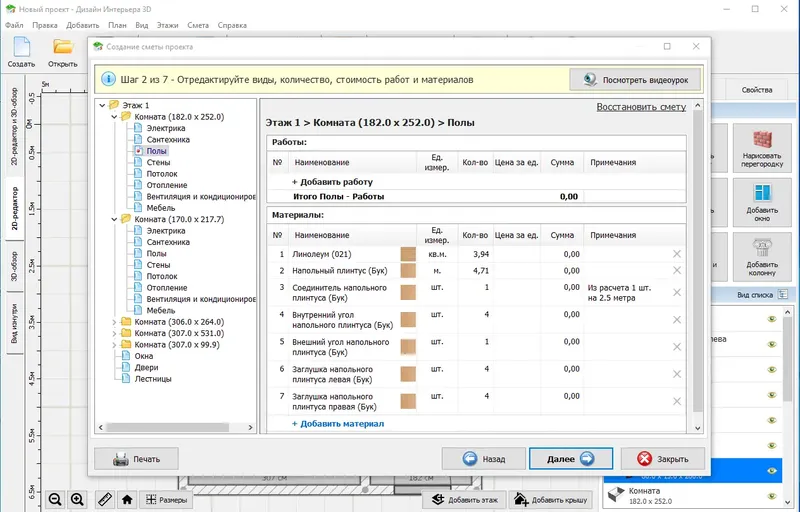The width and height of the screenshot is (800, 512).
Task: Collapse Комната (182.0 x 252.0) node
Action: click(114, 117)
